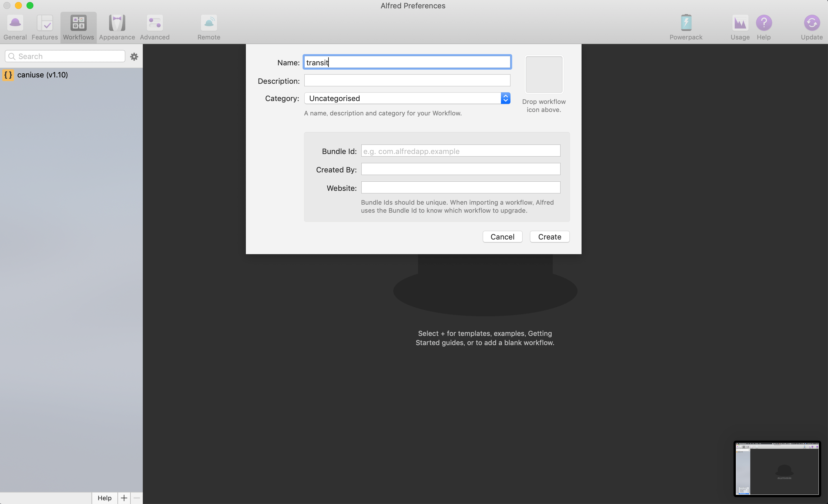
Task: Expand the Category dropdown showing Uncategorised
Action: 407,98
